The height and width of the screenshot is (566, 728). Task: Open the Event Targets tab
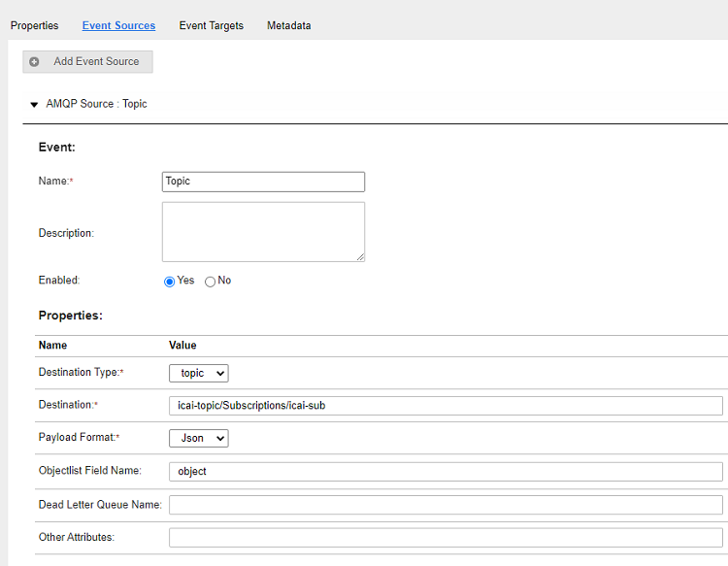[x=212, y=25]
